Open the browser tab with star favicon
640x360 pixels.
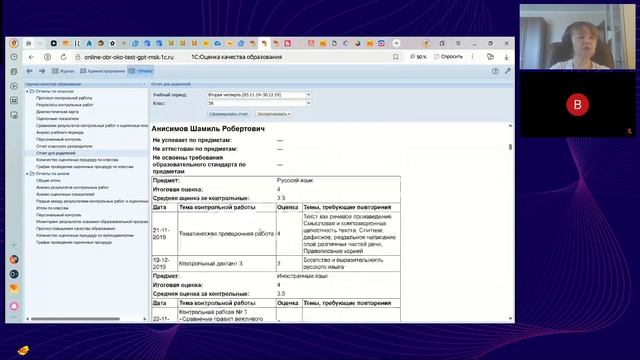point(112,43)
